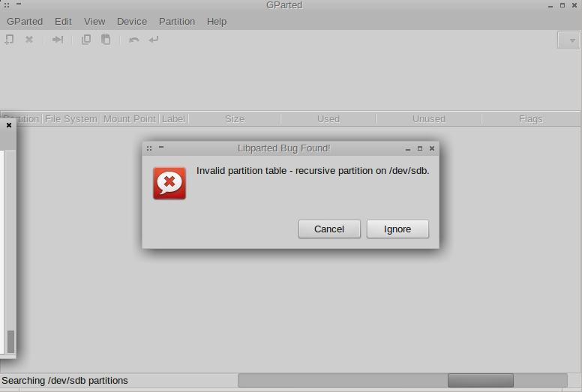Click the Flags column header
The width and height of the screenshot is (582, 392).
point(531,119)
